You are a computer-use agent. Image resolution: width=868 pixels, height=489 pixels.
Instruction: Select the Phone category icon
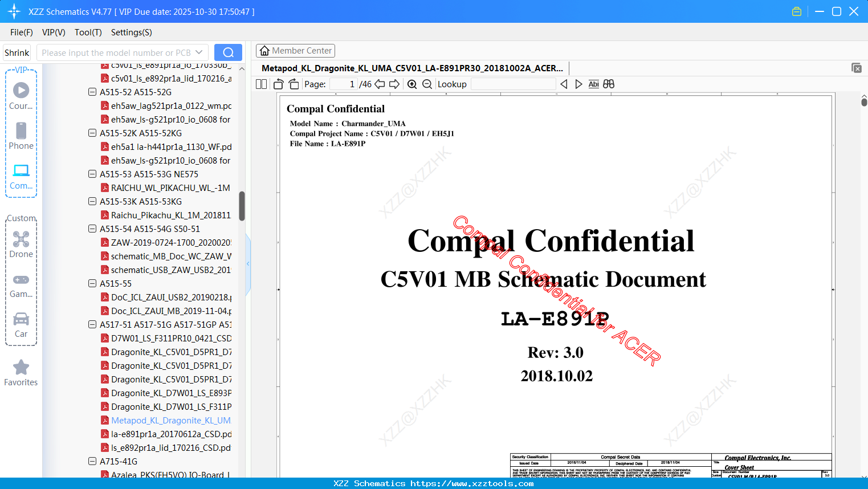21,136
